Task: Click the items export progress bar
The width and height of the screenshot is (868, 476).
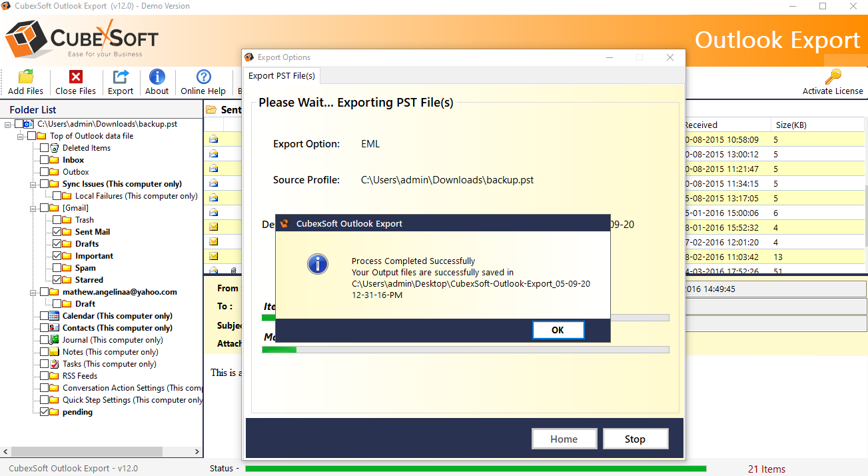Action: tap(466, 318)
